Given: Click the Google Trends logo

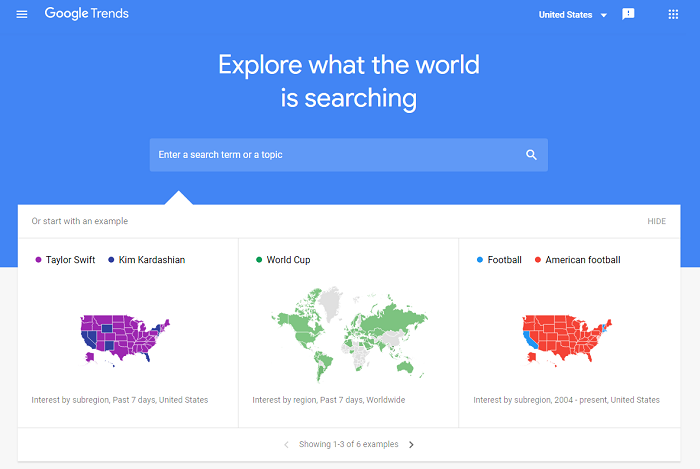Looking at the screenshot, I should click(x=87, y=14).
